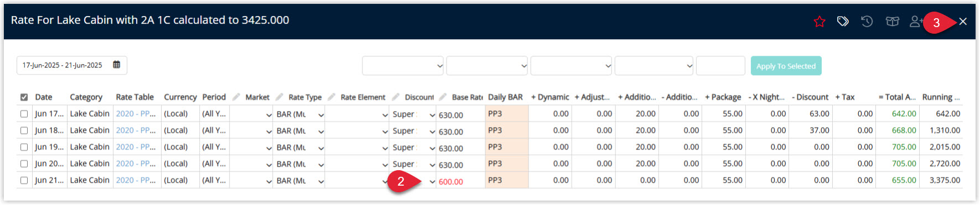The width and height of the screenshot is (980, 205).
Task: Click the 63.00 discount value for Jun 17
Action: [x=820, y=114]
